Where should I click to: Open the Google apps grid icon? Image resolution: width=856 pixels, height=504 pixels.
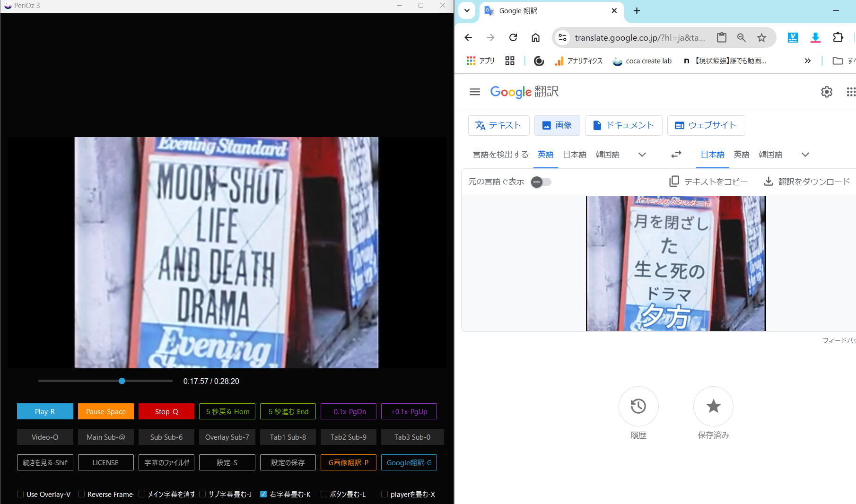click(x=850, y=92)
